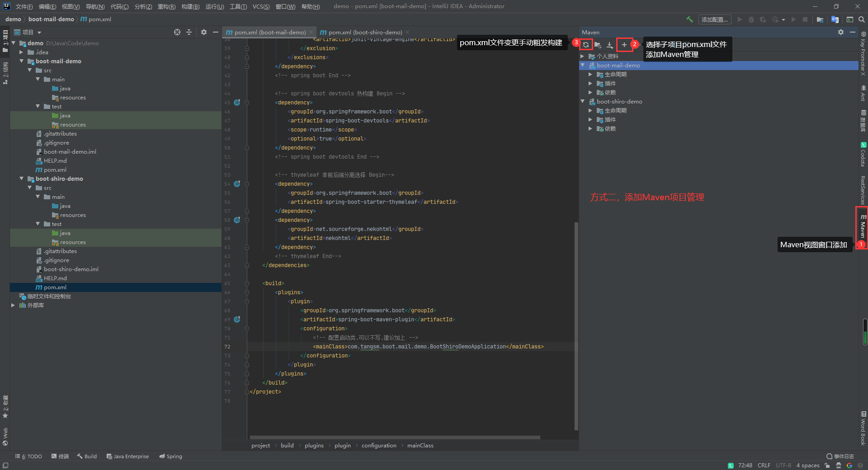Click Download sources icon in Maven panel
This screenshot has height=470, width=868.
[610, 45]
